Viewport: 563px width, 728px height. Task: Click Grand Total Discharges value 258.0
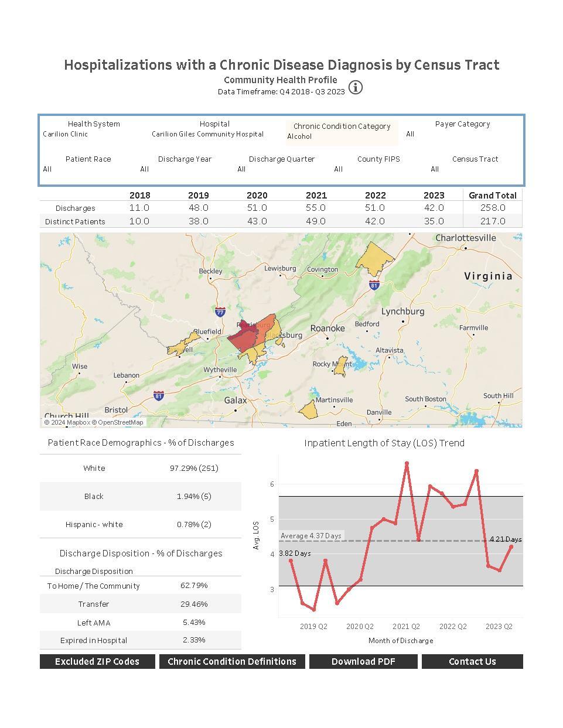coord(493,208)
